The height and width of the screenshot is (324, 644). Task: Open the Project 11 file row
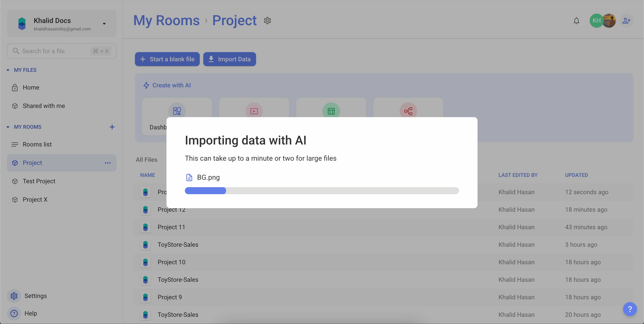pos(171,227)
